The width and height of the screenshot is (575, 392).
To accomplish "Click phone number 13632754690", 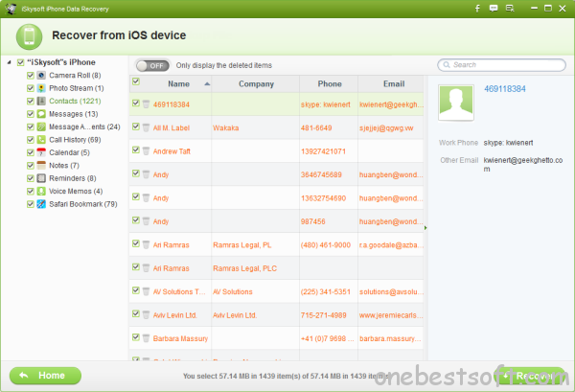I will (x=323, y=198).
